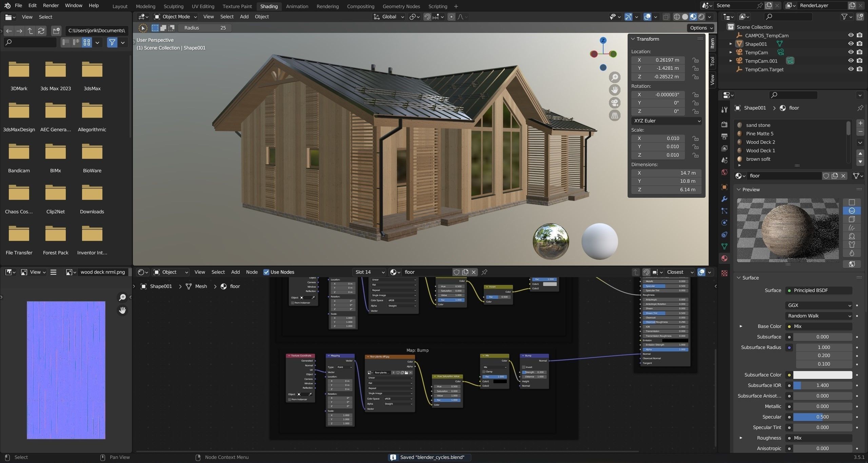The width and height of the screenshot is (868, 463).
Task: Open the viewport Options dropdown
Action: (701, 28)
